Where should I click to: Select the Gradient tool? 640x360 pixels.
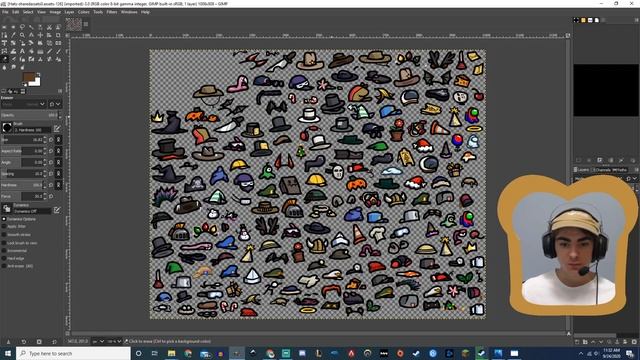40,51
